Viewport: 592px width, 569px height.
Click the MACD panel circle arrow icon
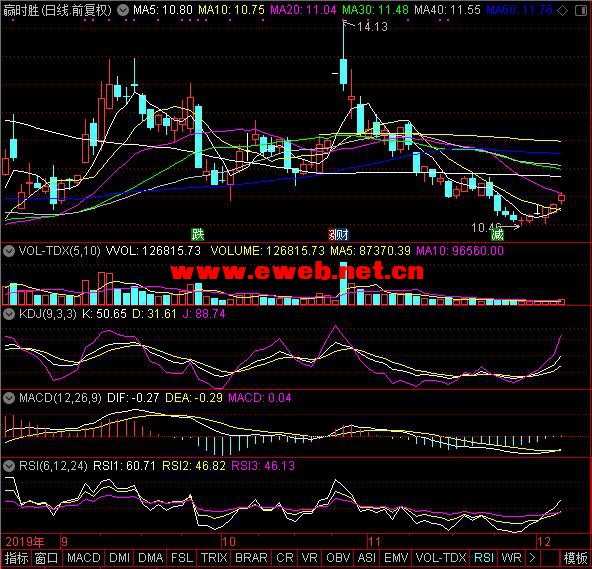9,398
